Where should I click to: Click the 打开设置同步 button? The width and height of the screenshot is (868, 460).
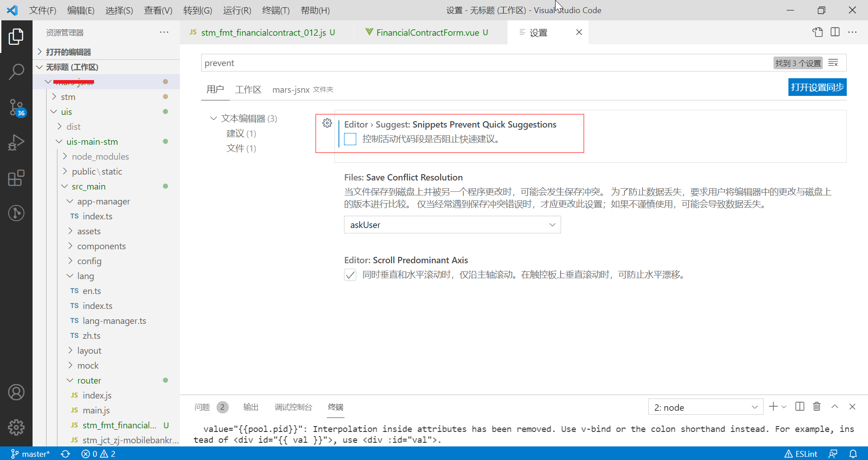click(817, 87)
